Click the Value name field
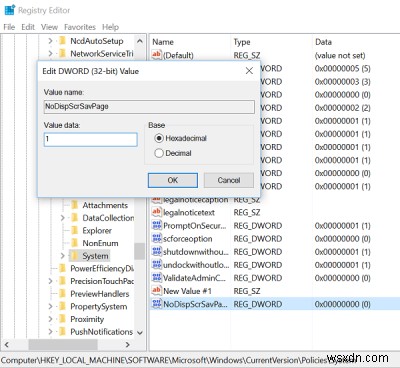The image size is (400, 368). tap(149, 107)
